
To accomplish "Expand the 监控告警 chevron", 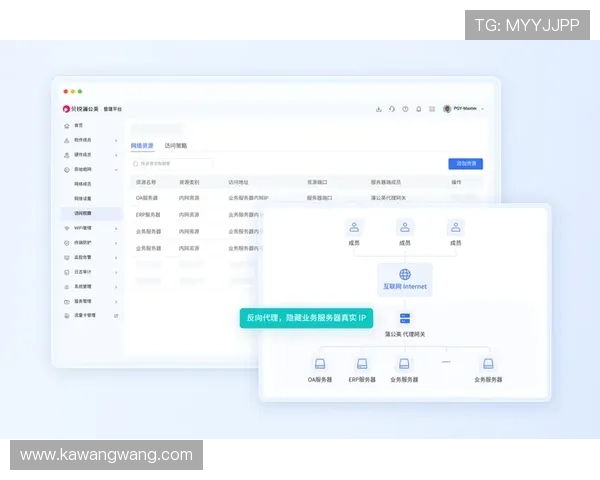I will click(x=116, y=258).
